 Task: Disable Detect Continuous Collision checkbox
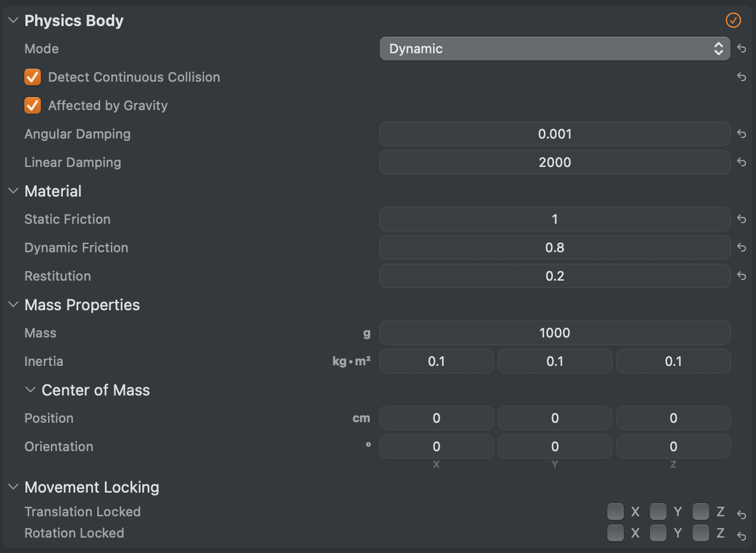tap(33, 77)
